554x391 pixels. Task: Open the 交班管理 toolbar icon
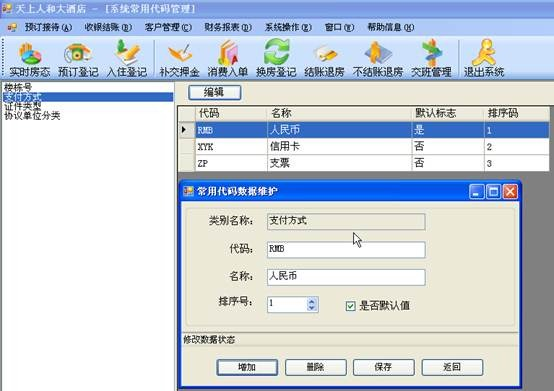(x=431, y=59)
